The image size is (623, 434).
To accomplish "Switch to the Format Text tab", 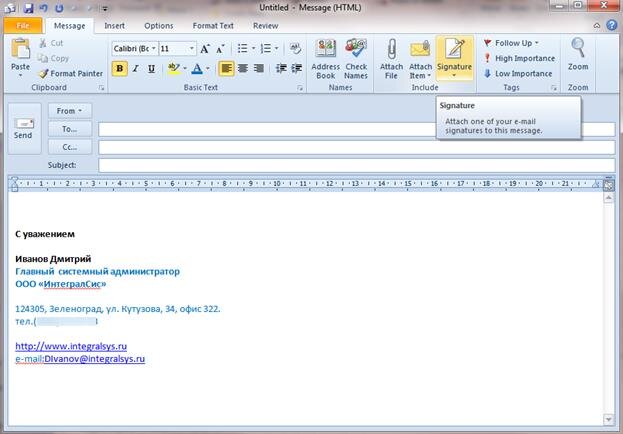I will coord(213,26).
